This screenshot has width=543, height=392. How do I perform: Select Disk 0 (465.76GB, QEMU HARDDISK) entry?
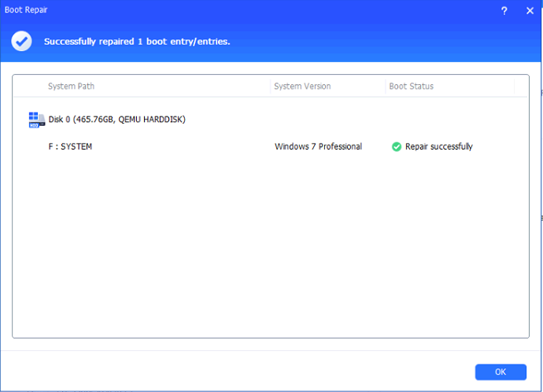pos(116,120)
